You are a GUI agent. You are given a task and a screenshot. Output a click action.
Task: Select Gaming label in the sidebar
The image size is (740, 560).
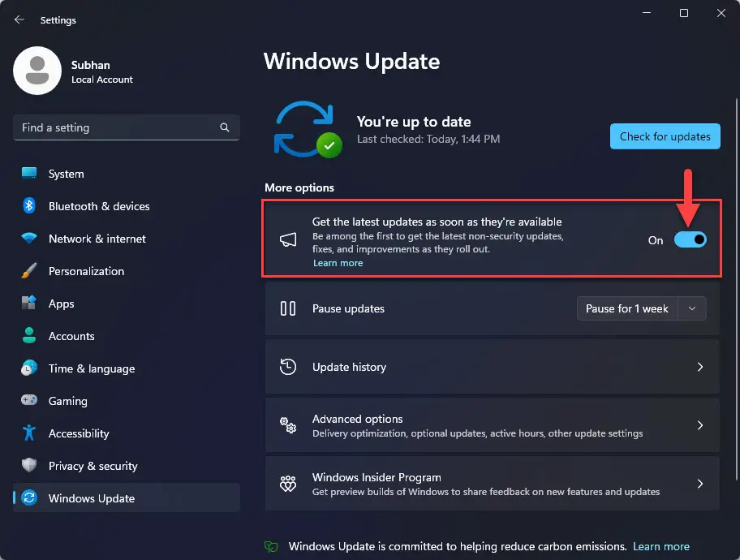click(x=68, y=401)
